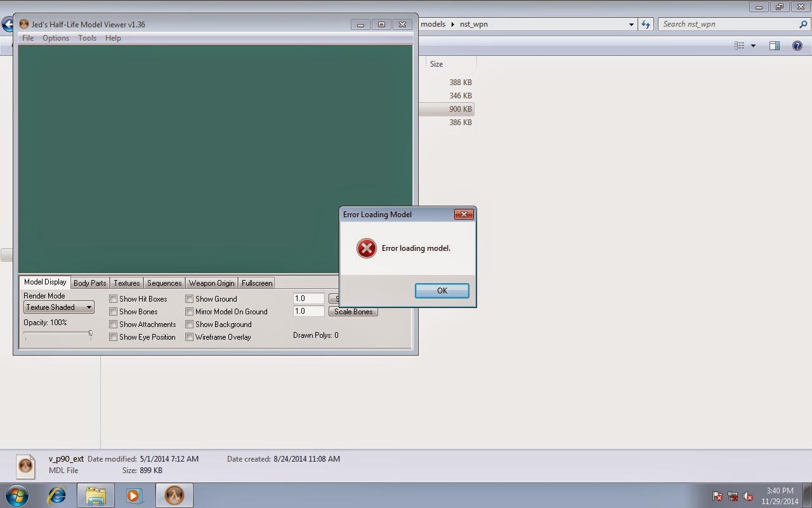Open the view options dropdown arrow in Explorer
The width and height of the screenshot is (812, 508).
click(753, 46)
